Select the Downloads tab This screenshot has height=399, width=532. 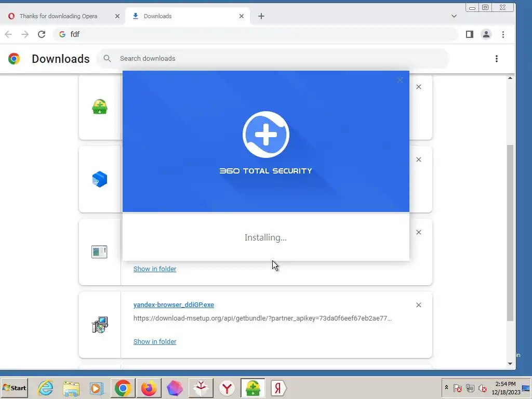coord(188,16)
